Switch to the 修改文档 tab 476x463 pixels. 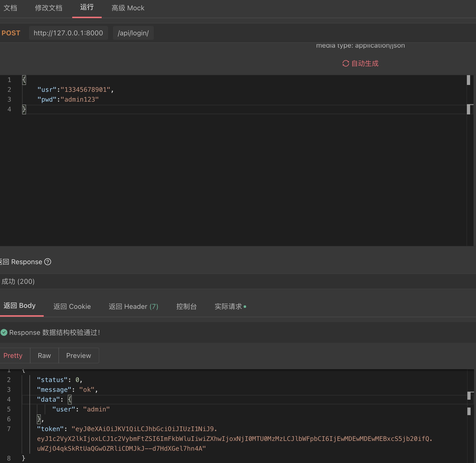49,8
